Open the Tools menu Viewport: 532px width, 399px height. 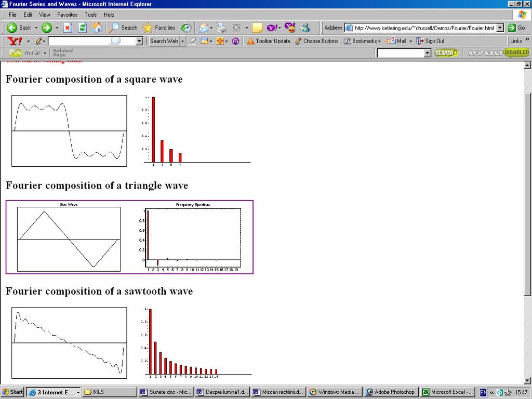click(x=90, y=15)
